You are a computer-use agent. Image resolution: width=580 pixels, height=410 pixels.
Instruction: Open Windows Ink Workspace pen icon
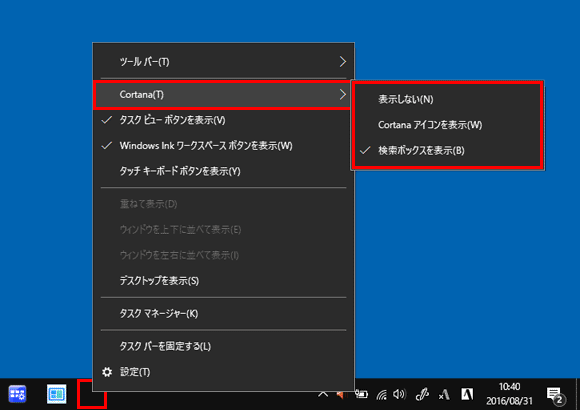[x=422, y=394]
